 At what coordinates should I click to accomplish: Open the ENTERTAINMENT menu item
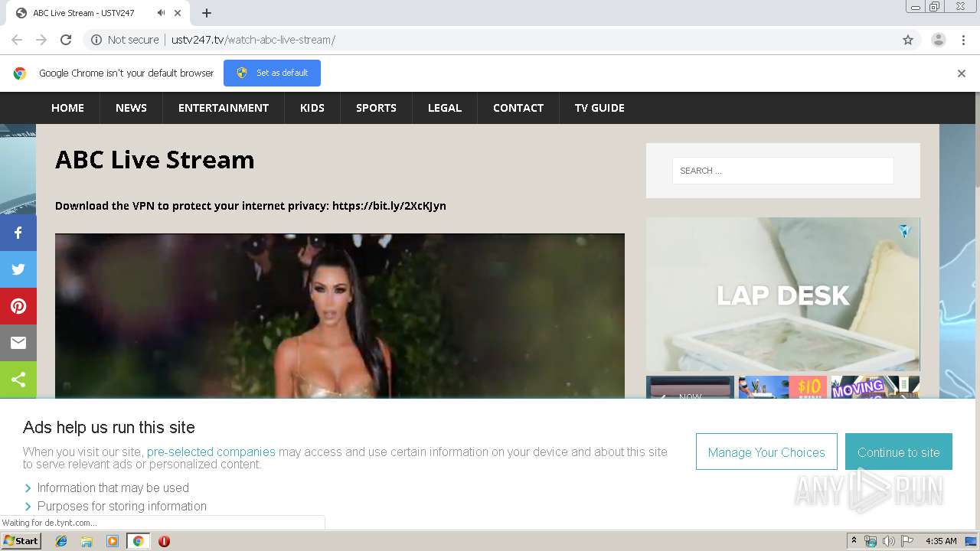224,108
